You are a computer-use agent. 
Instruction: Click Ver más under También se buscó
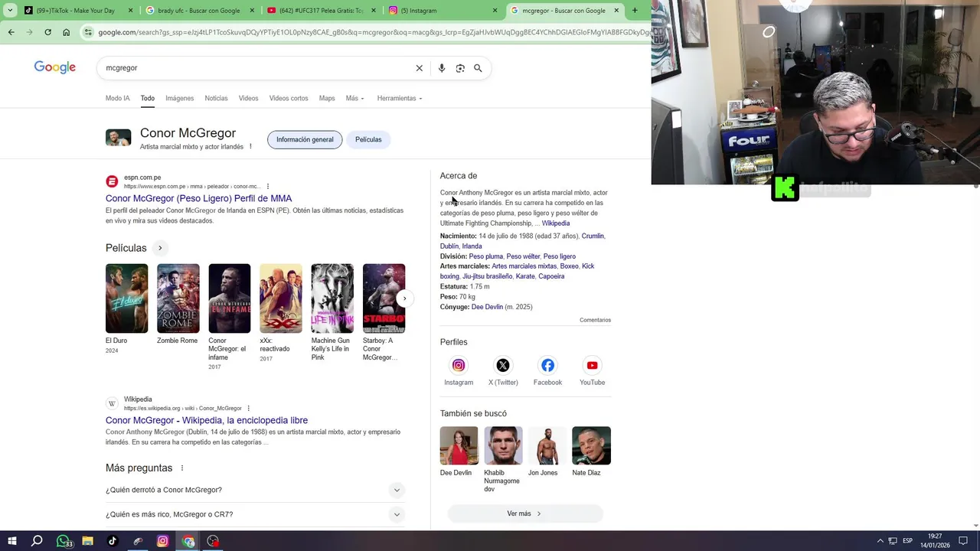[x=525, y=514]
